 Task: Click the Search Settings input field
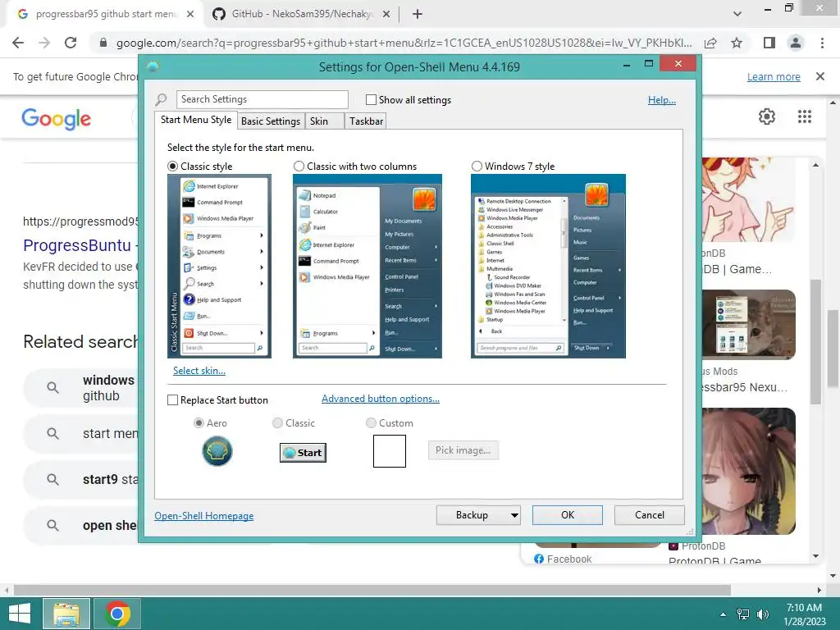(x=262, y=99)
